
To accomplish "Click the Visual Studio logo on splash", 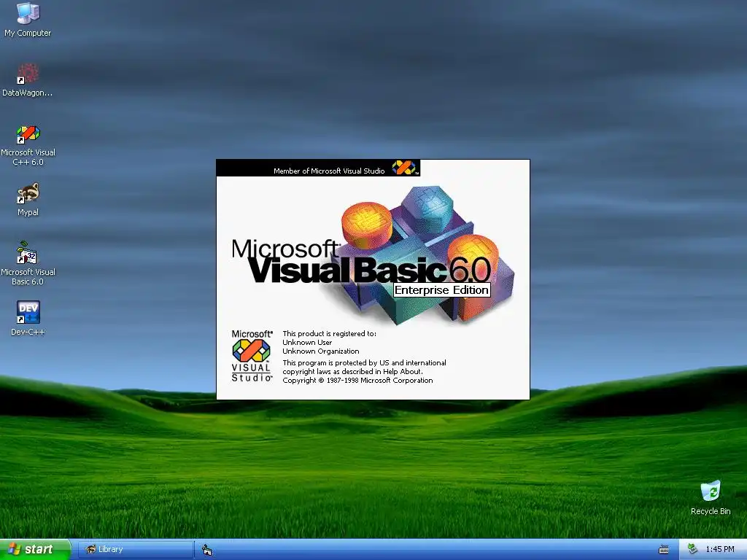I will click(x=252, y=356).
